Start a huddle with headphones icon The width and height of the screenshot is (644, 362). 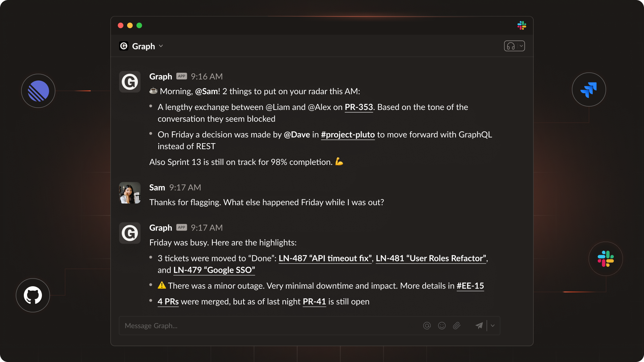511,46
